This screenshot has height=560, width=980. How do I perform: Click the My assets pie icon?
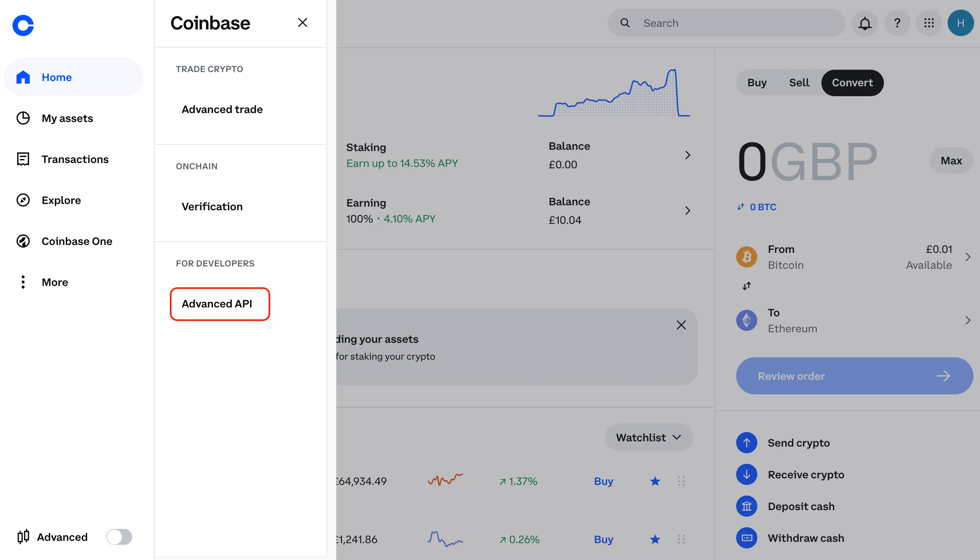[23, 118]
